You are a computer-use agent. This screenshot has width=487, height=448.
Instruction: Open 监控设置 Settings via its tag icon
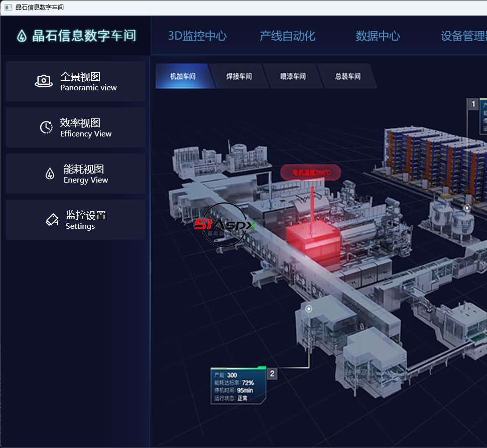coord(52,220)
